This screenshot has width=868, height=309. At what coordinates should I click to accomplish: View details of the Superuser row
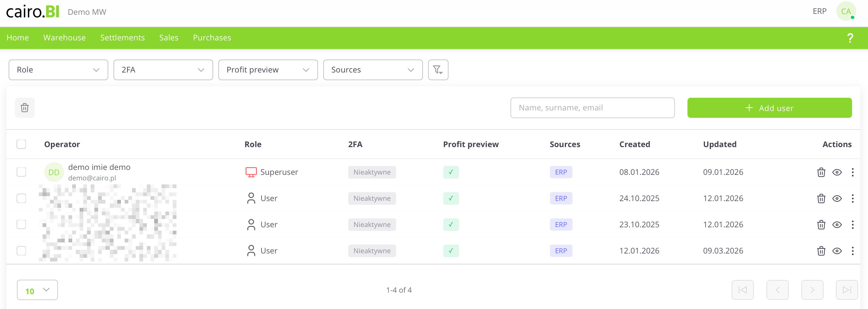pyautogui.click(x=837, y=172)
